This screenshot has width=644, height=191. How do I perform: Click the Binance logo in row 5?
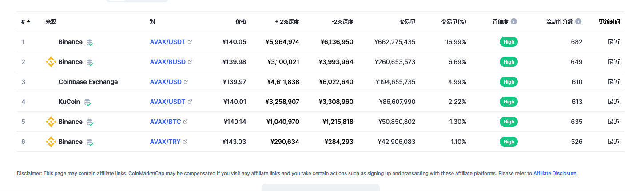point(51,122)
